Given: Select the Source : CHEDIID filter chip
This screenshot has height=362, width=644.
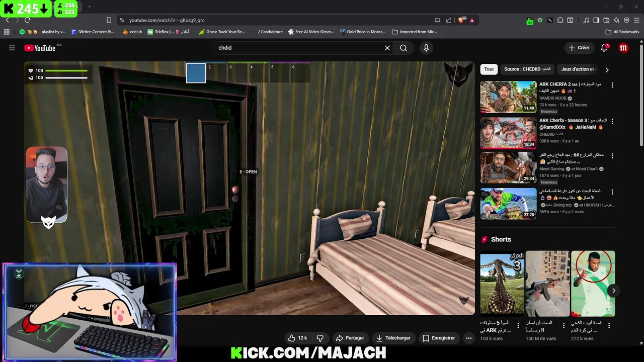Looking at the screenshot, I should 527,69.
